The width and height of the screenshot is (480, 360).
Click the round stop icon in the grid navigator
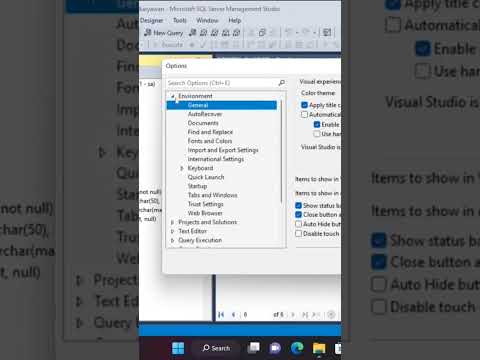pos(331,314)
